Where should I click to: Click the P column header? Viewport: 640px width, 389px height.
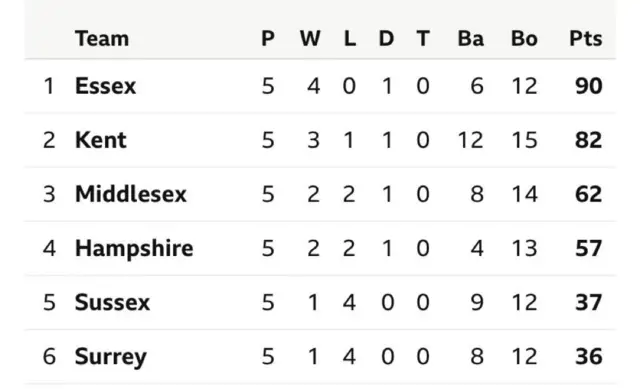coord(268,39)
